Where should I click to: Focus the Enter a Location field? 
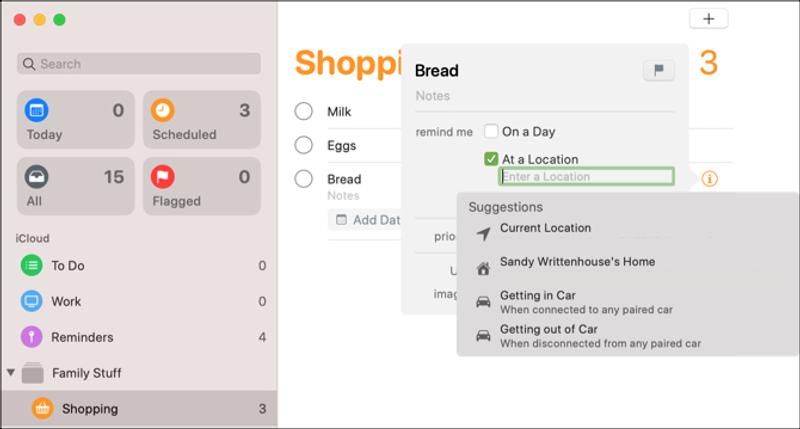point(587,177)
